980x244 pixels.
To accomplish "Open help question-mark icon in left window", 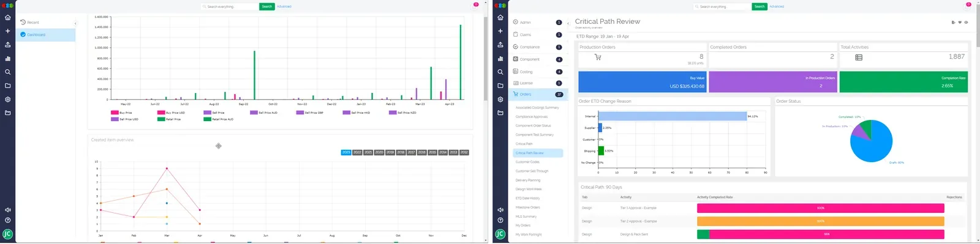I will click(x=7, y=220).
